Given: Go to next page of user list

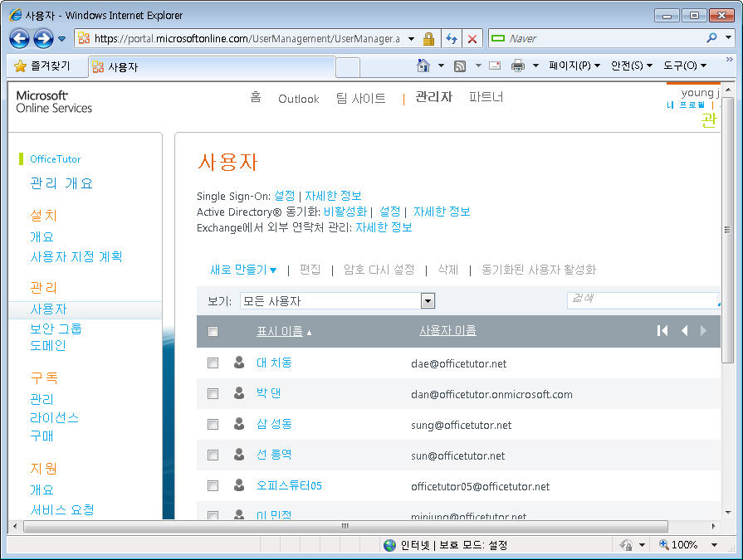Looking at the screenshot, I should coord(703,330).
